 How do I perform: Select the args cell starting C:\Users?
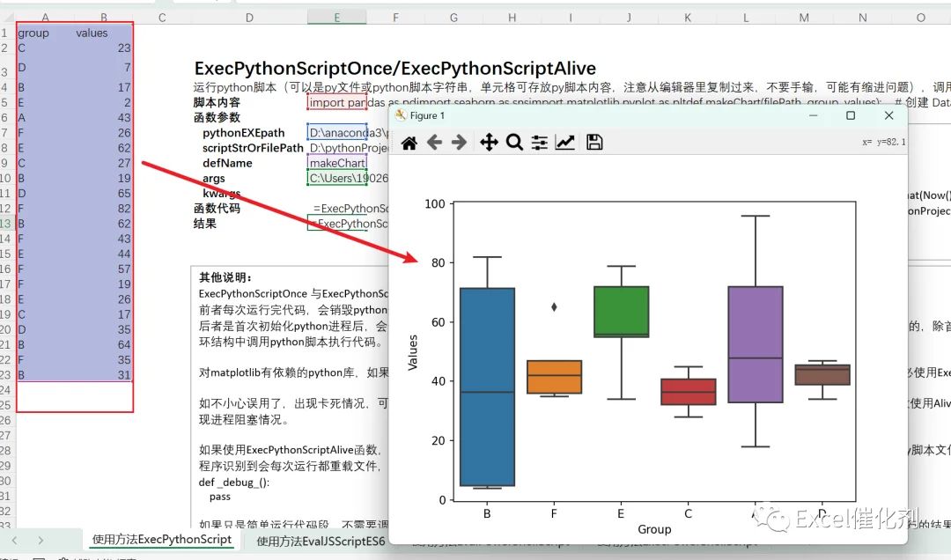coord(337,178)
